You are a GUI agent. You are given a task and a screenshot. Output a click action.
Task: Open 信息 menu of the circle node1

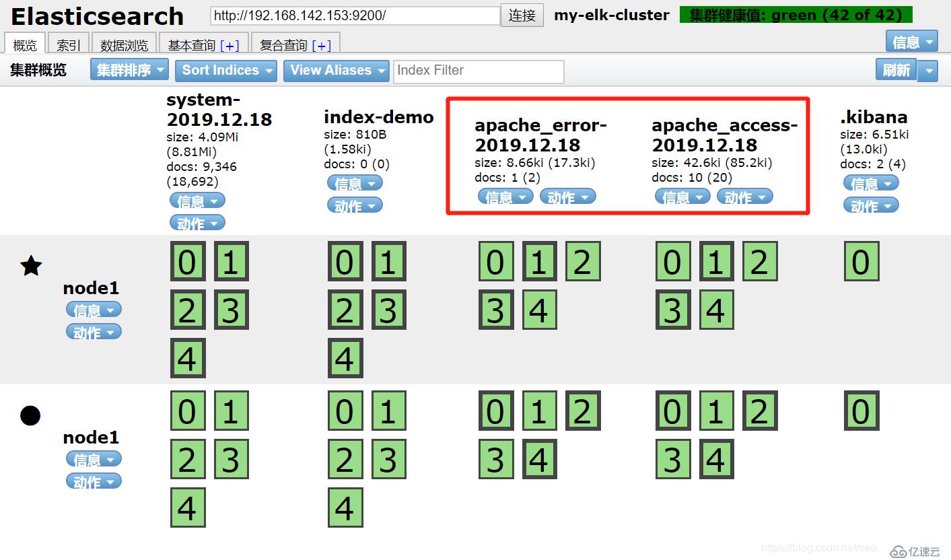point(94,459)
